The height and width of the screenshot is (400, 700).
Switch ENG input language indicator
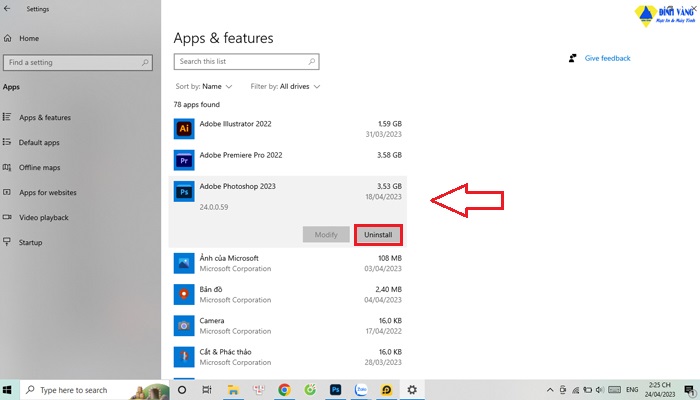coord(632,390)
